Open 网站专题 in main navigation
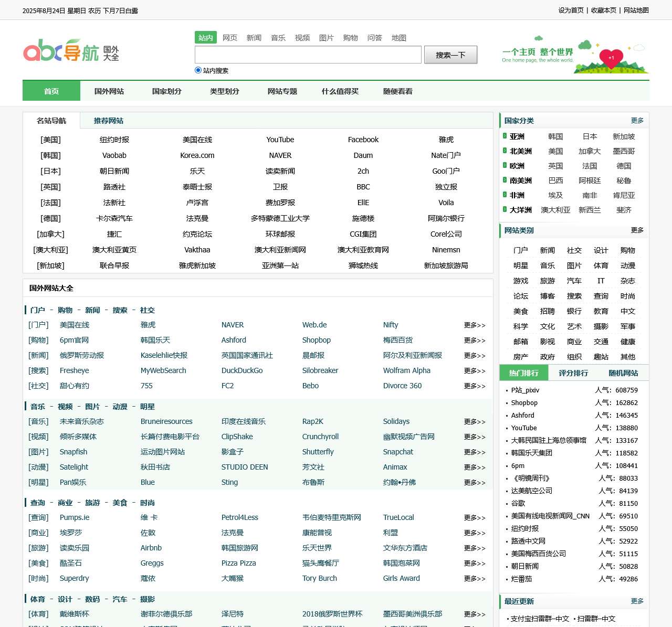 [282, 91]
